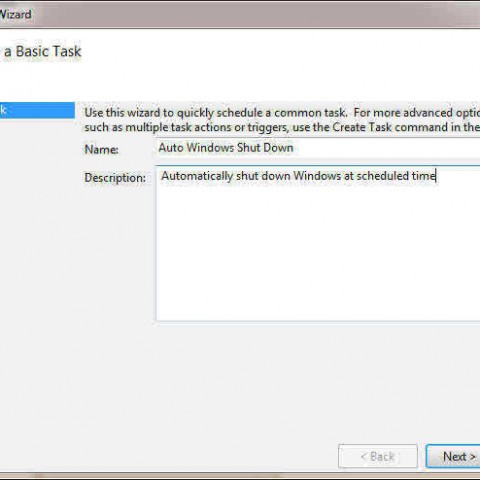Place cursor in 'Auto Windows Shut Down' text

tap(226, 148)
